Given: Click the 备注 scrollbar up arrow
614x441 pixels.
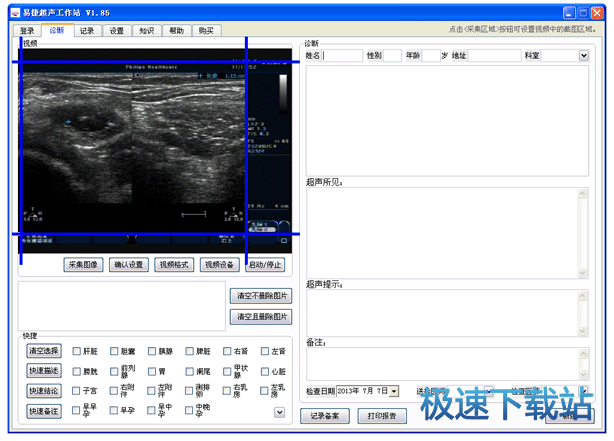Looking at the screenshot, I should [583, 354].
